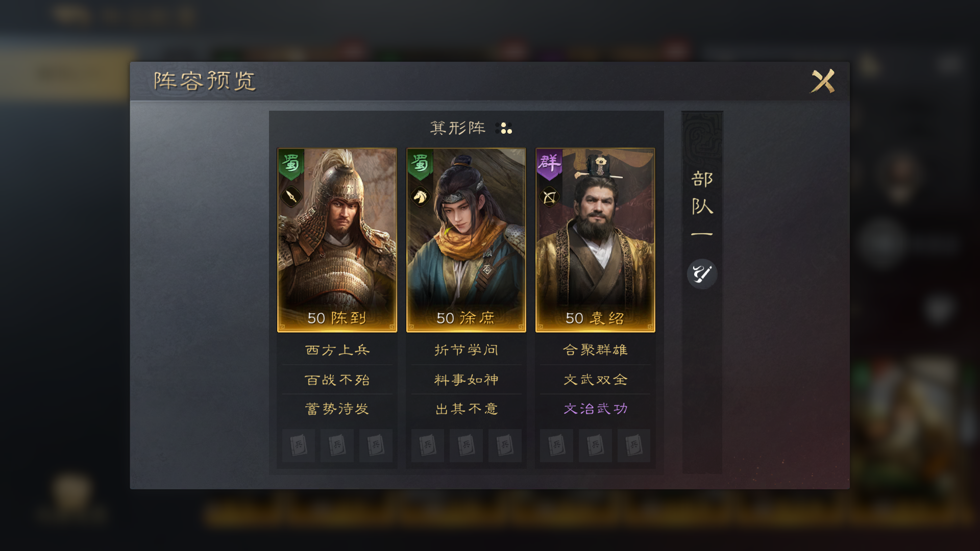
Task: Click the edit brush icon under 部队一
Action: tap(702, 274)
